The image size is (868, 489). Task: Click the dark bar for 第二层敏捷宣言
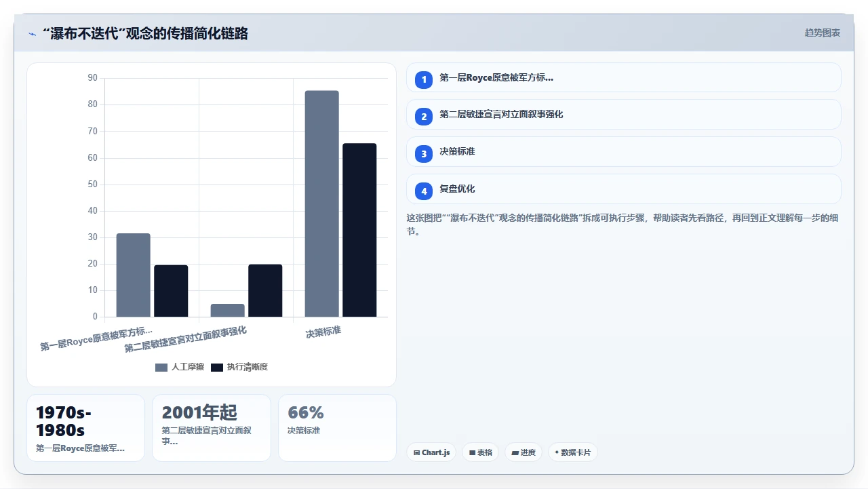(265, 290)
